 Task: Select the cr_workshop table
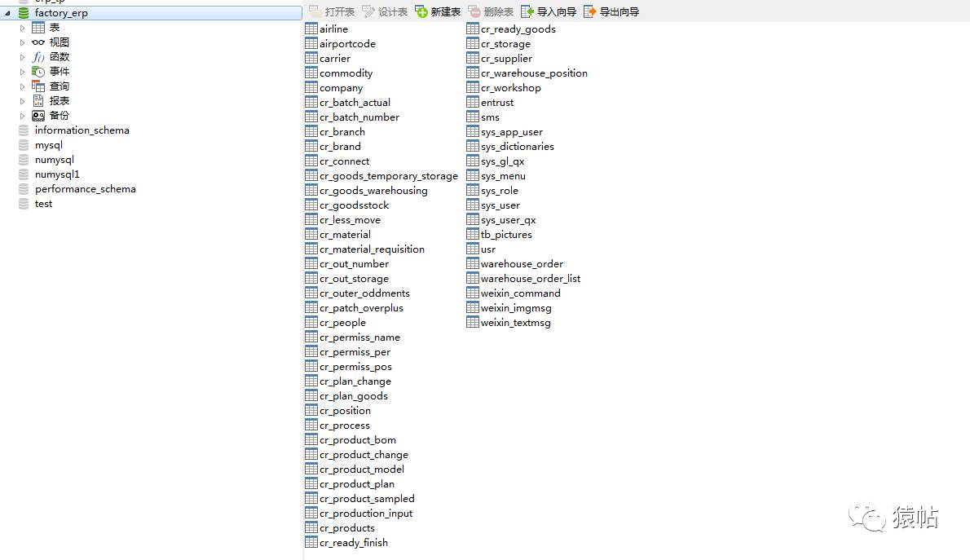tap(510, 88)
